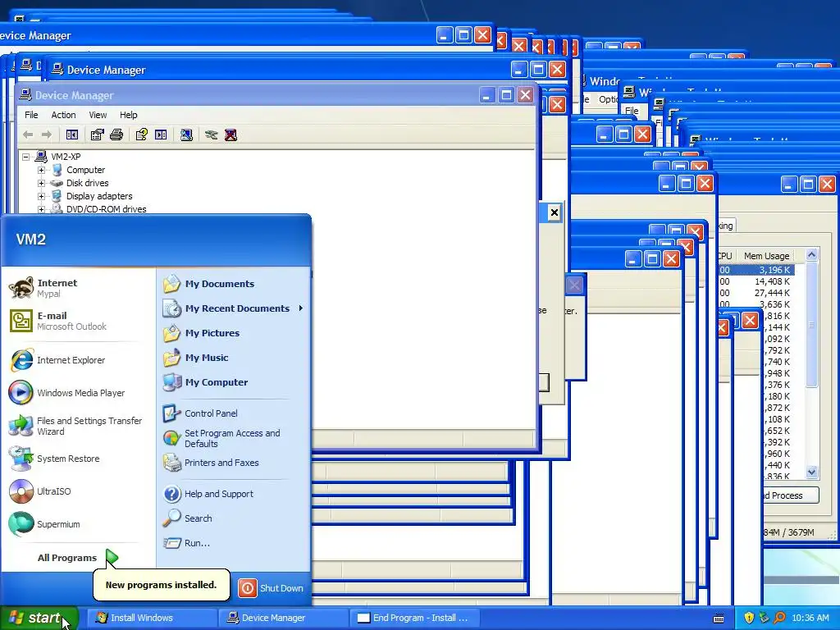The image size is (840, 630).
Task: Click the Back arrow in Device Manager toolbar
Action: point(28,135)
